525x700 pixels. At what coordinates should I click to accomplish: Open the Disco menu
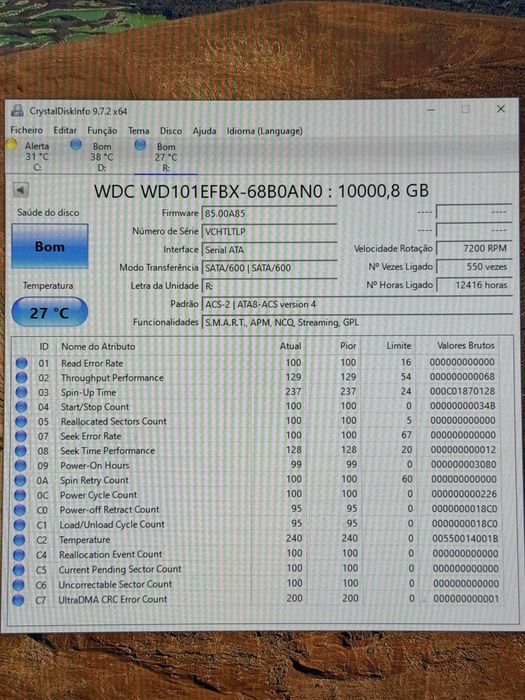click(x=171, y=131)
